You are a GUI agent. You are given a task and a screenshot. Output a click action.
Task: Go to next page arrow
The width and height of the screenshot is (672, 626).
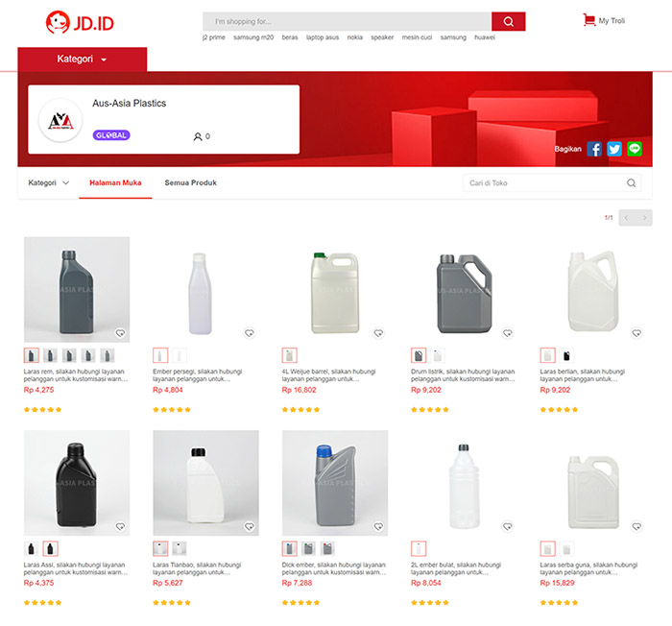644,218
